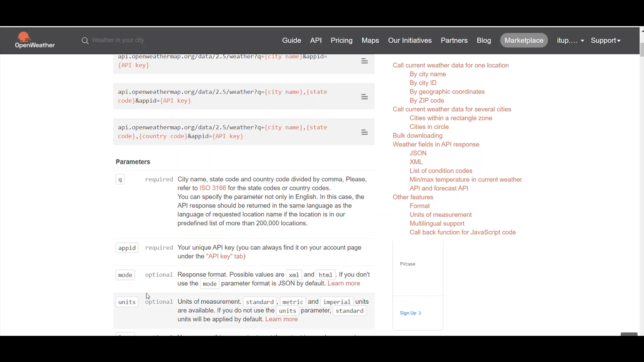Image resolution: width=644 pixels, height=362 pixels.
Task: Click the imperial code tag
Action: 337,302
